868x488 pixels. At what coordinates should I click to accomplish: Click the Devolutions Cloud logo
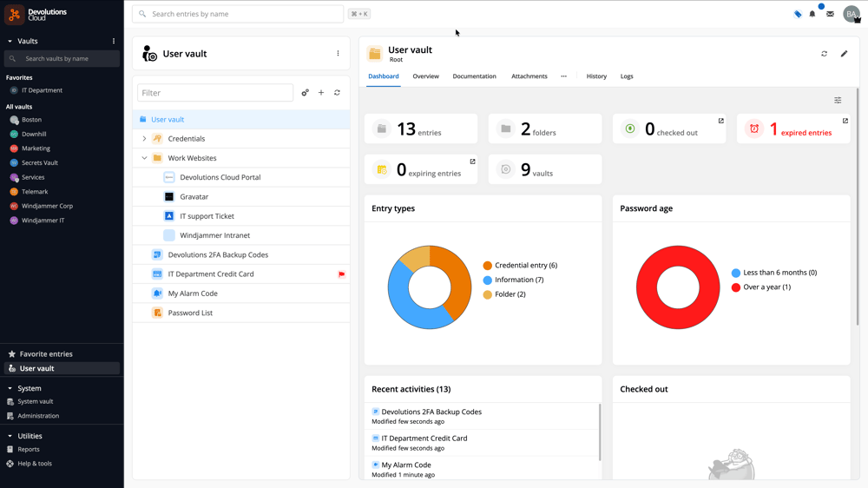coord(36,15)
